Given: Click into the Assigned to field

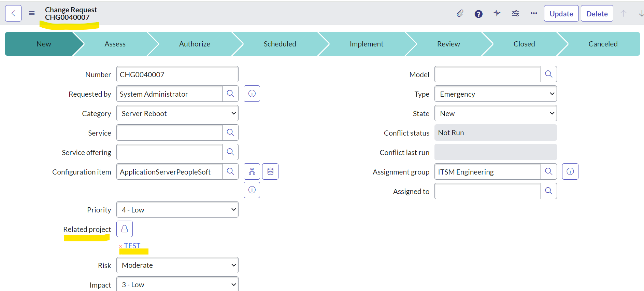Looking at the screenshot, I should (487, 191).
